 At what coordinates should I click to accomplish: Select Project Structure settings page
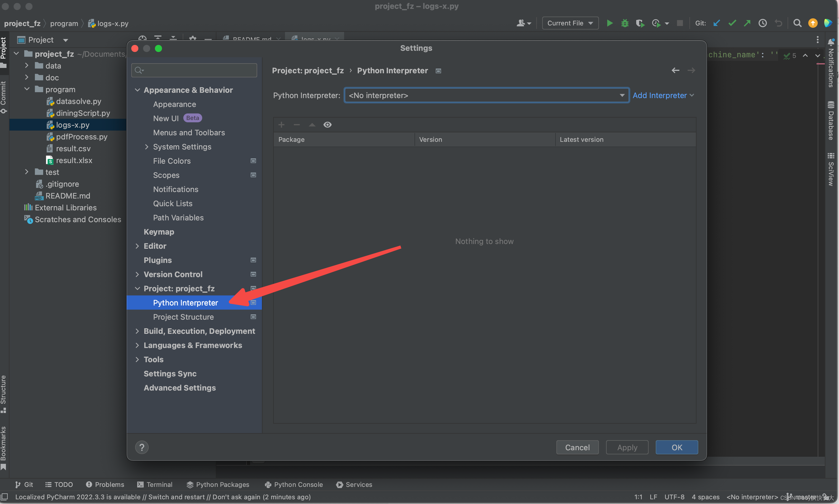[183, 317]
